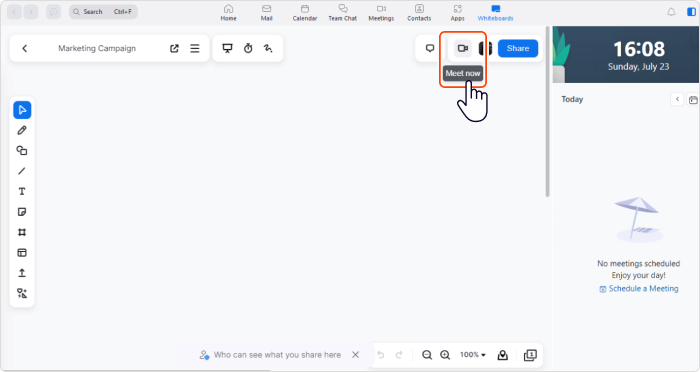Switch to the Contacts tab
The image size is (700, 372).
[419, 13]
